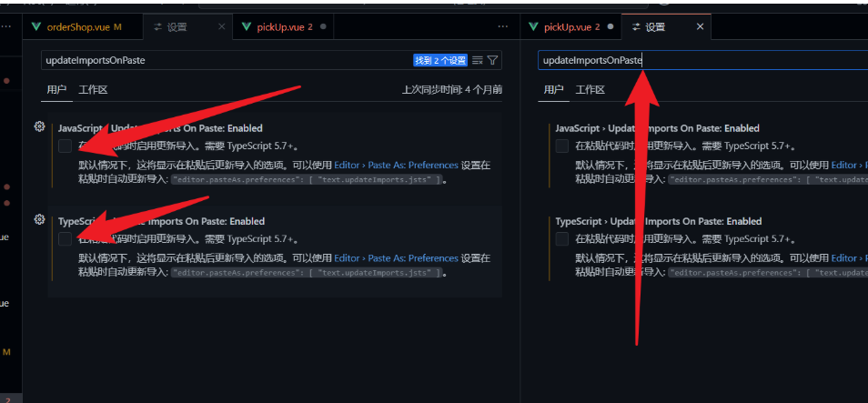This screenshot has height=403, width=868.
Task: Close the left pane 设置 tab
Action: click(x=222, y=26)
